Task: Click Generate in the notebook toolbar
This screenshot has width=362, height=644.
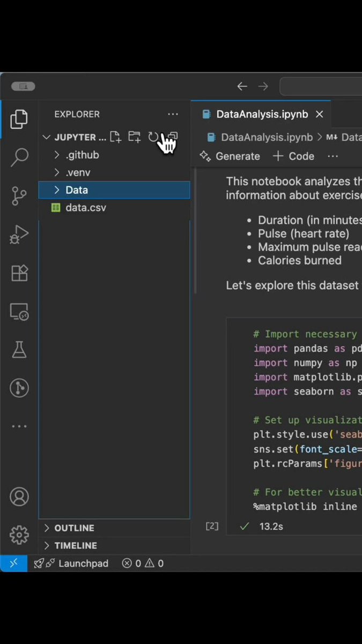Action: pos(230,156)
